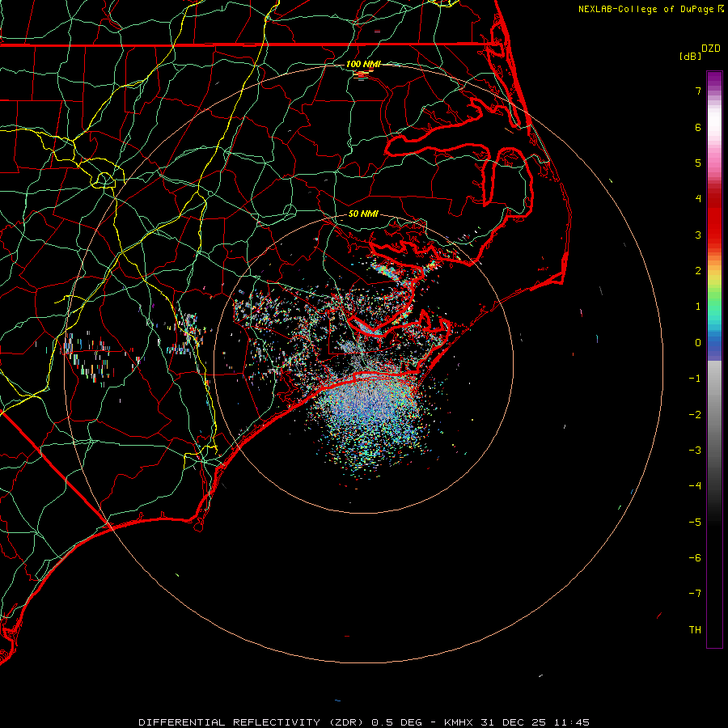Click the 4 dB scale label
Viewport: 728px width, 728px height.
point(698,199)
